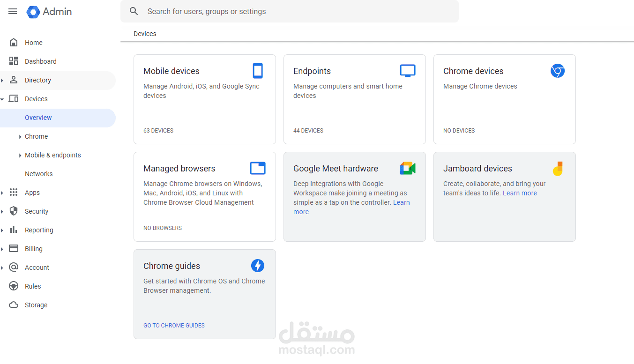Image resolution: width=634 pixels, height=364 pixels.
Task: Click the Apps grid icon
Action: 14,193
